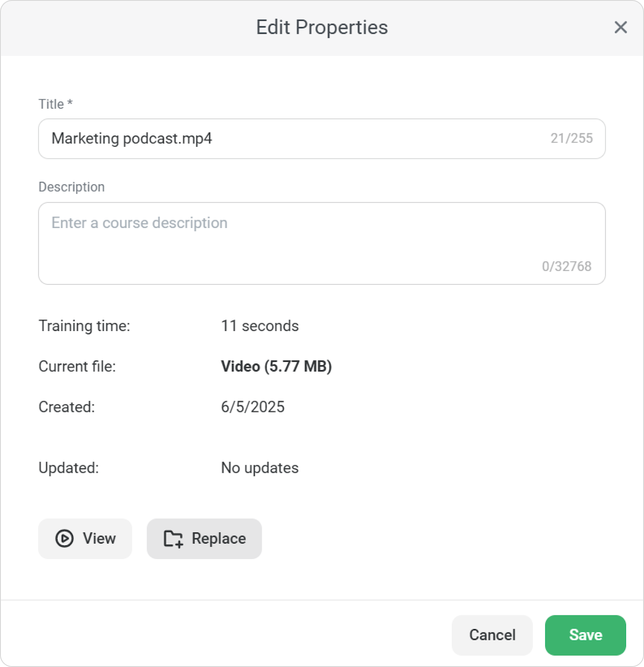Click the Title * field label
The width and height of the screenshot is (644, 667).
55,104
